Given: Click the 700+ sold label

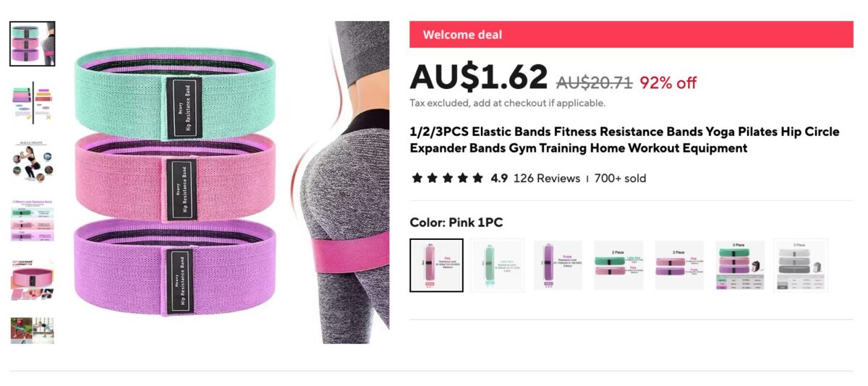Looking at the screenshot, I should pyautogui.click(x=620, y=178).
